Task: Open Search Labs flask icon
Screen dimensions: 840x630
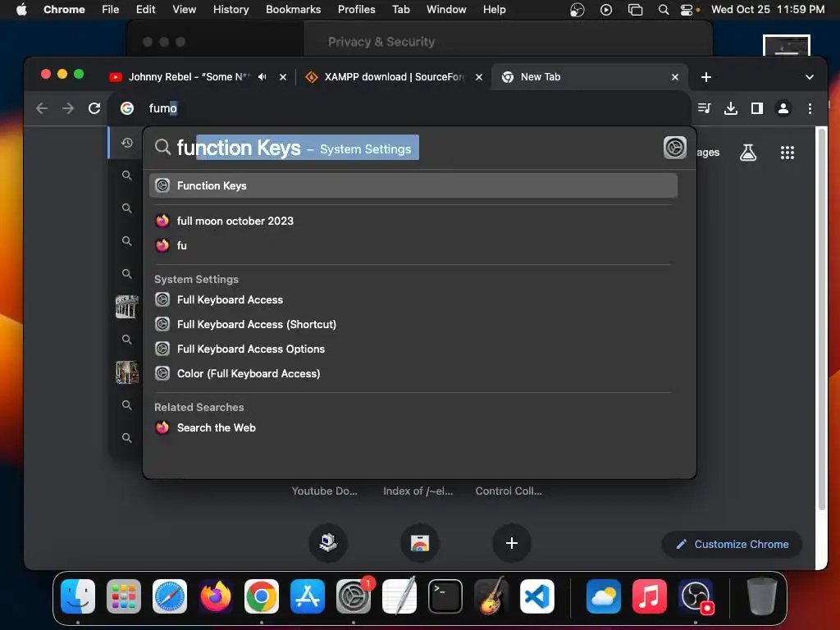Action: [748, 153]
